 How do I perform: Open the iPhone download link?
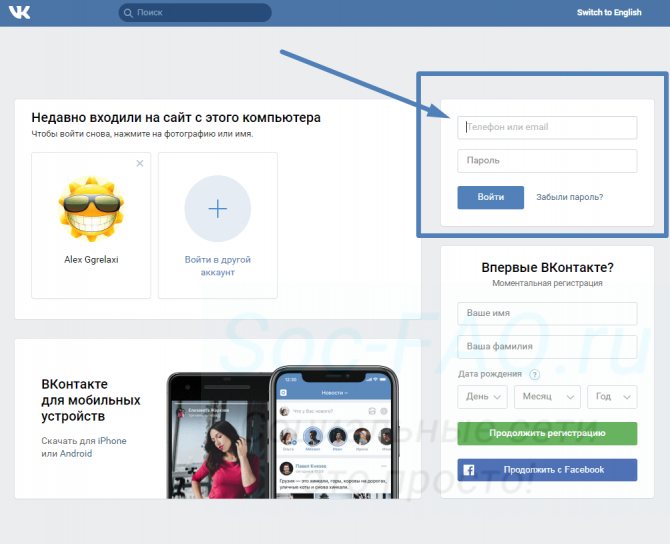pos(112,441)
